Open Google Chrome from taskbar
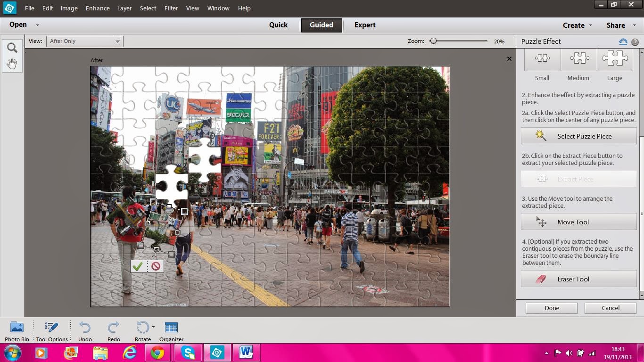Screen dimensions: 644x362 (x=158, y=353)
